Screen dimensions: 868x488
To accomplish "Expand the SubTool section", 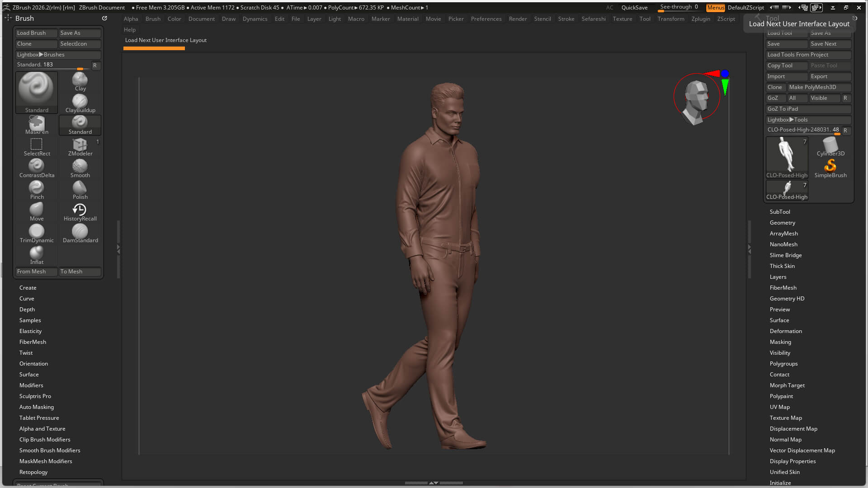I will pyautogui.click(x=780, y=212).
